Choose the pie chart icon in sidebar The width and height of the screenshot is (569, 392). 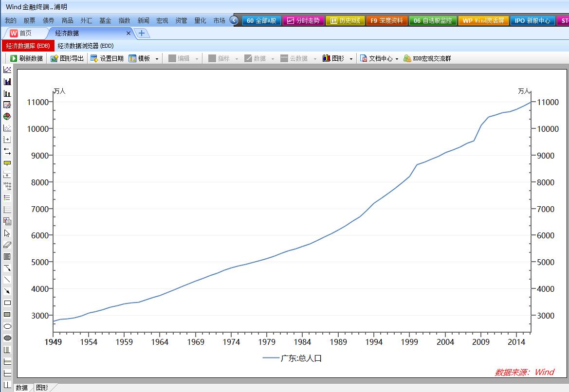(7, 117)
